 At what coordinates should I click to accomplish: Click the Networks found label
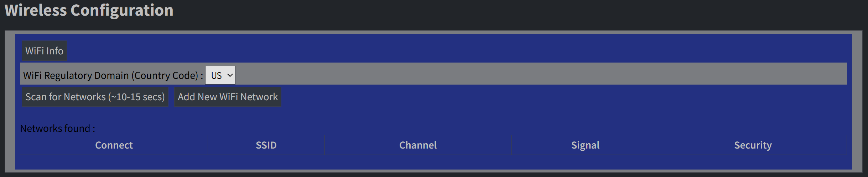point(57,128)
